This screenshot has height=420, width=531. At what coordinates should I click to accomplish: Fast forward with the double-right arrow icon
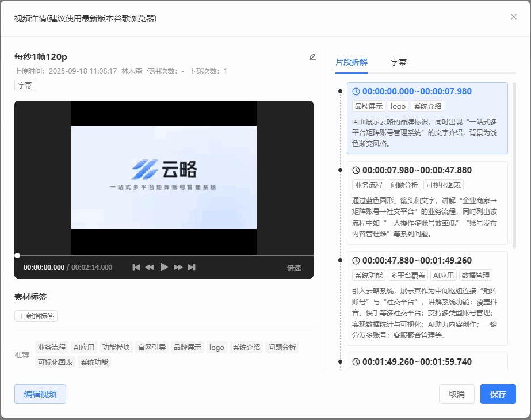click(178, 267)
